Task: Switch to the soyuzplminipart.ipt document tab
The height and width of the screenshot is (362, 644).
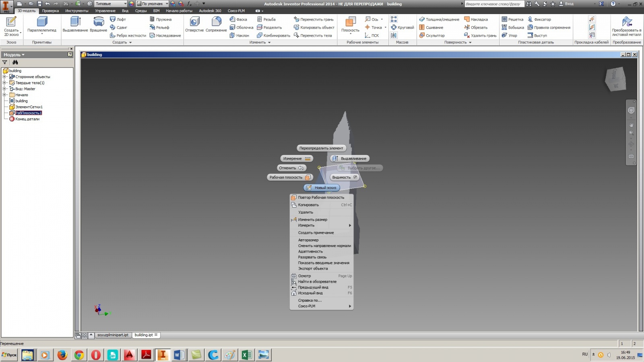Action: click(x=113, y=335)
